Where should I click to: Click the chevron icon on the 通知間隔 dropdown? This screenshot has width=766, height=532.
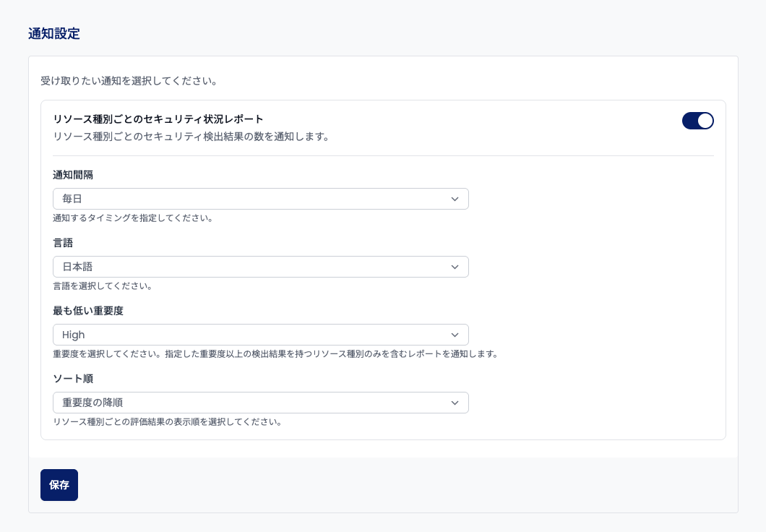(x=455, y=199)
